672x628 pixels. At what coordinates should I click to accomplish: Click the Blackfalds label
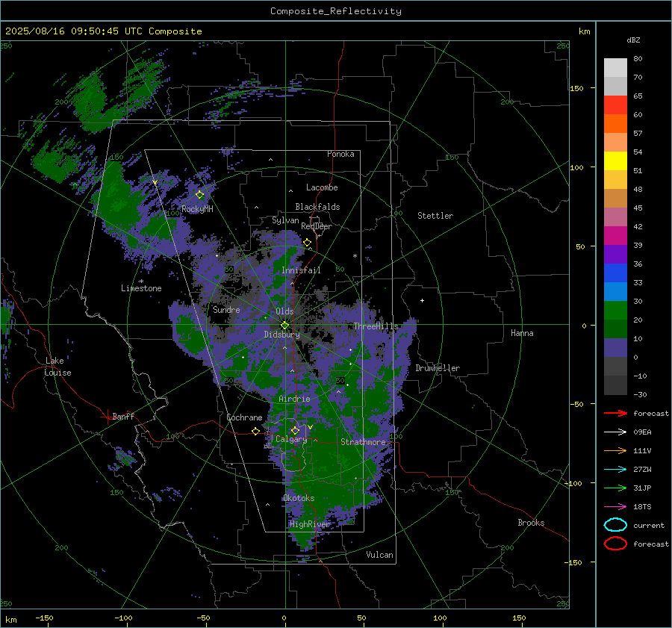click(317, 207)
